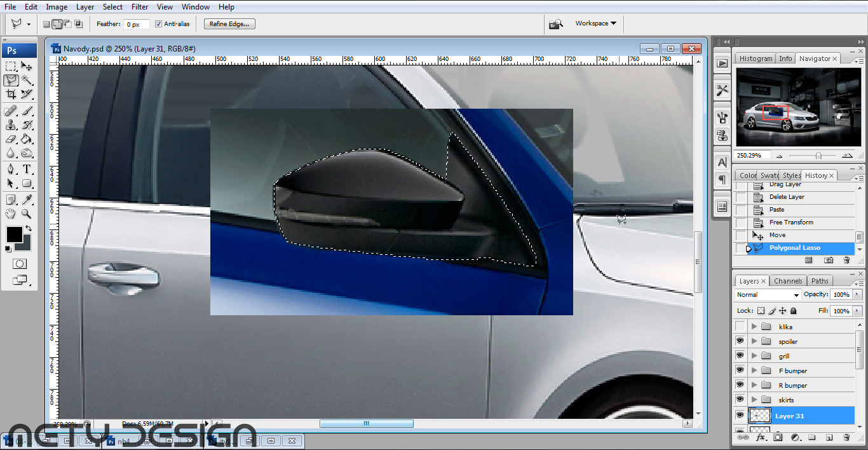Create a new layer in Layers panel
This screenshot has height=450, width=868.
829,437
